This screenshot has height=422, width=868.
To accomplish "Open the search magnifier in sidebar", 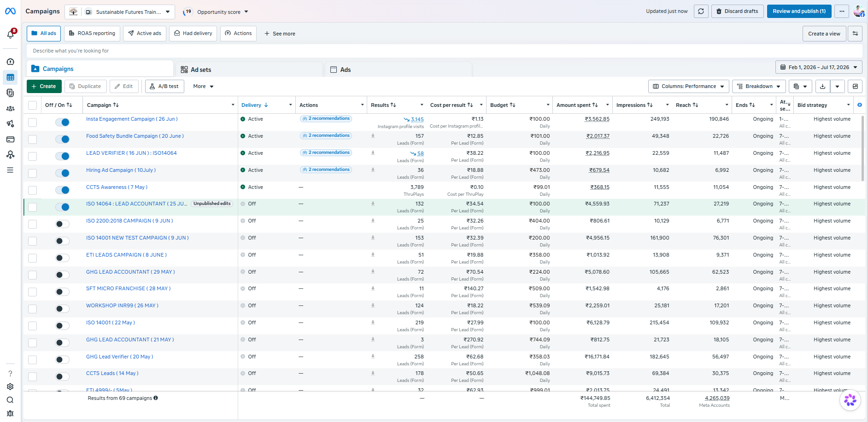I will (10, 400).
